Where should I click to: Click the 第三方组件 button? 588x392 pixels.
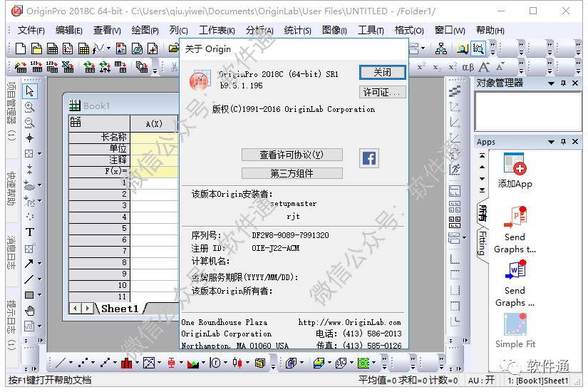pos(292,173)
